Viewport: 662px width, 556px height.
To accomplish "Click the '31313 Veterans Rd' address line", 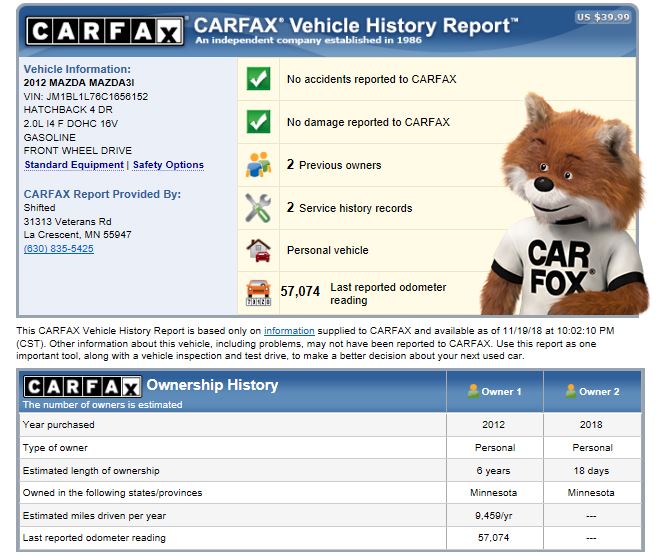I will [68, 222].
